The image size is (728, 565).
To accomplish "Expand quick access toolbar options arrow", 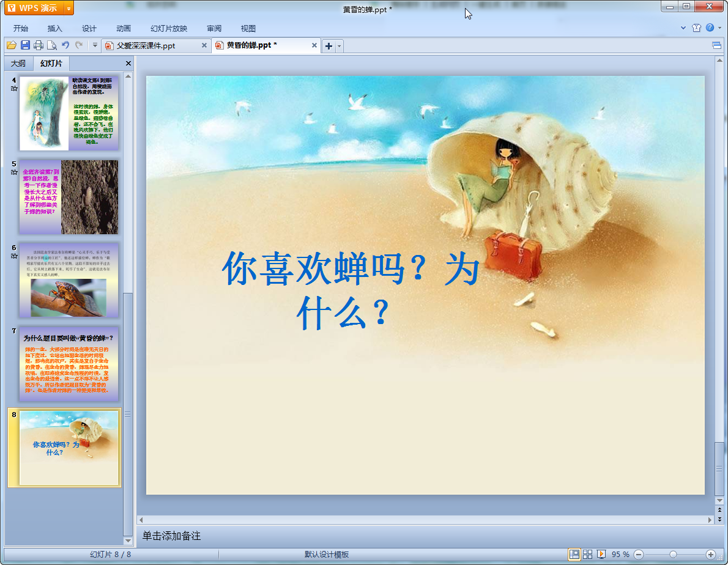I will tap(95, 45).
